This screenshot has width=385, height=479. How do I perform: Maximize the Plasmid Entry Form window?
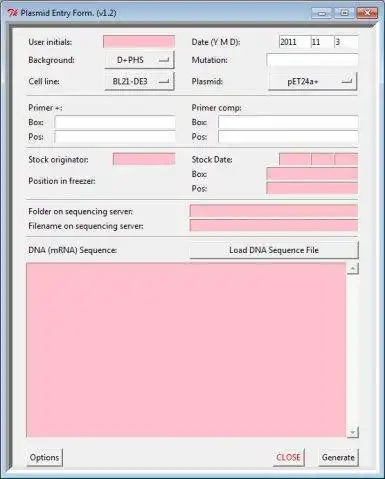tap(344, 13)
